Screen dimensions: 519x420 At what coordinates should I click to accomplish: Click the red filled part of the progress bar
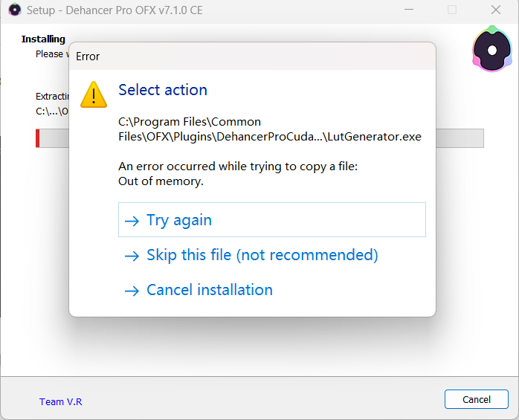pos(38,138)
